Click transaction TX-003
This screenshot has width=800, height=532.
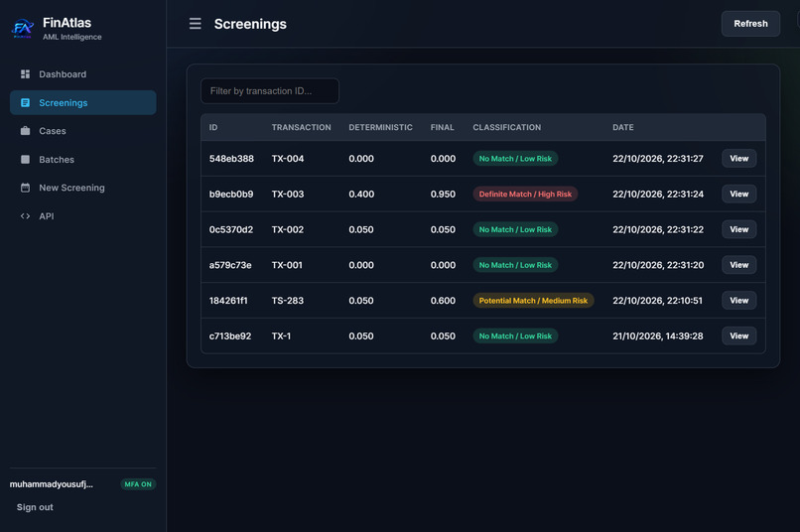coord(288,194)
